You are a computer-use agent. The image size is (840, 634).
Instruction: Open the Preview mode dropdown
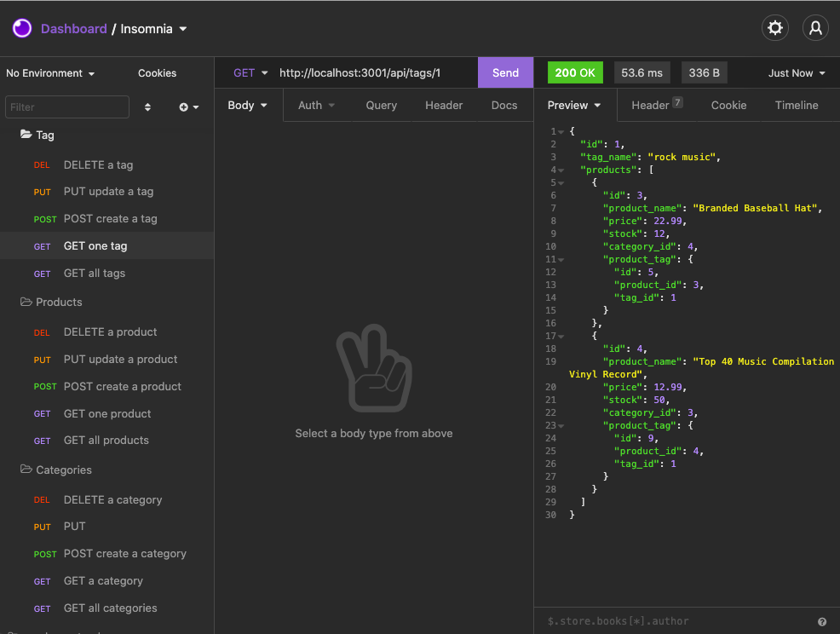pyautogui.click(x=574, y=105)
